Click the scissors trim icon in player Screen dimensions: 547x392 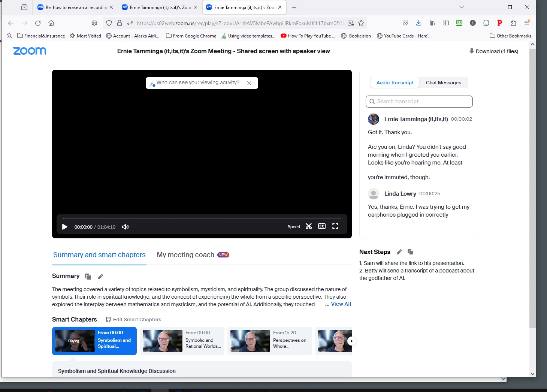309,226
